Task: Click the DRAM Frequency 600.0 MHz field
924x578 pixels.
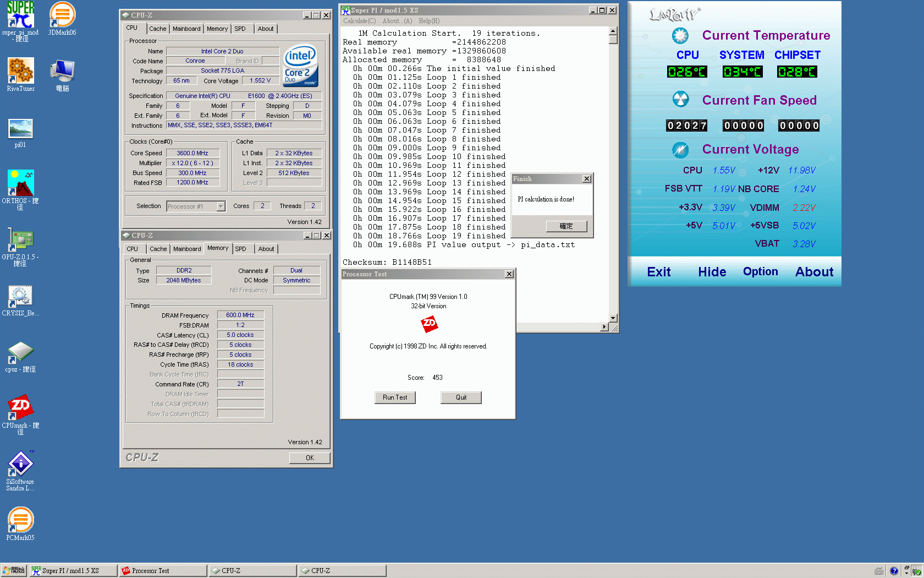Action: 240,315
